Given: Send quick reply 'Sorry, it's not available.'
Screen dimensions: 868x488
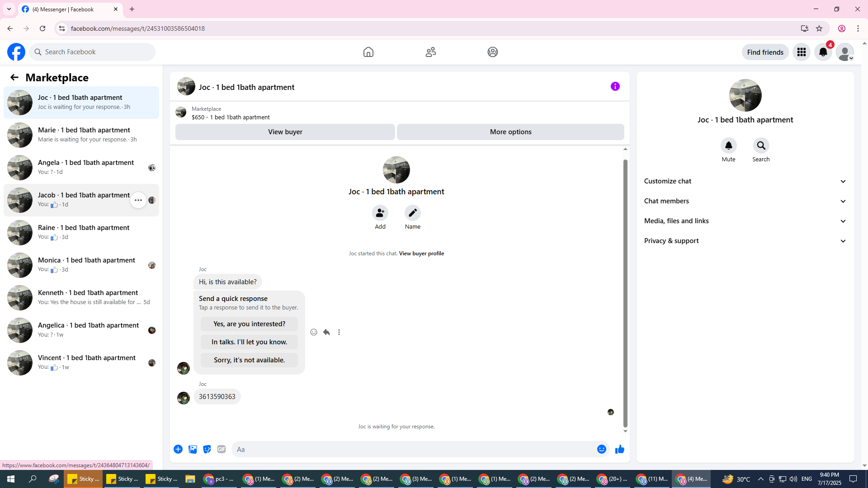Looking at the screenshot, I should click(250, 360).
